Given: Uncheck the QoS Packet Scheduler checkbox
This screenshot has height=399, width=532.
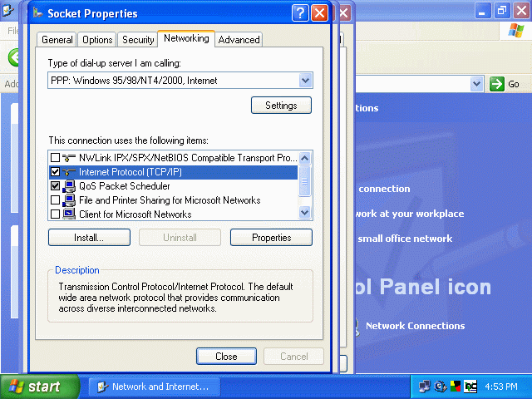Looking at the screenshot, I should 55,186.
